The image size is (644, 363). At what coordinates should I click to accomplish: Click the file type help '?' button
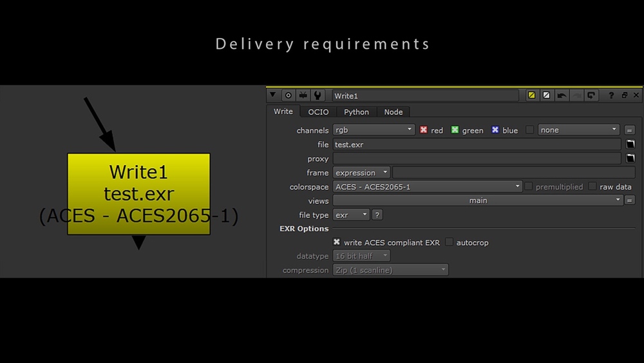377,215
